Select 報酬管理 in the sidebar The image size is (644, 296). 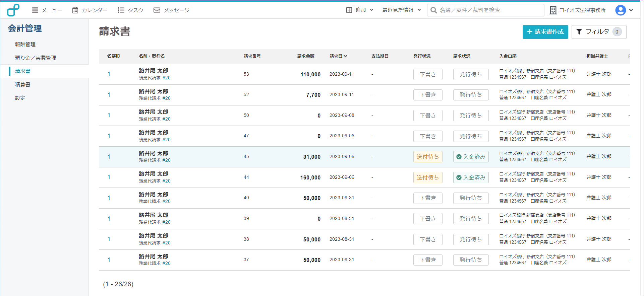coord(25,44)
